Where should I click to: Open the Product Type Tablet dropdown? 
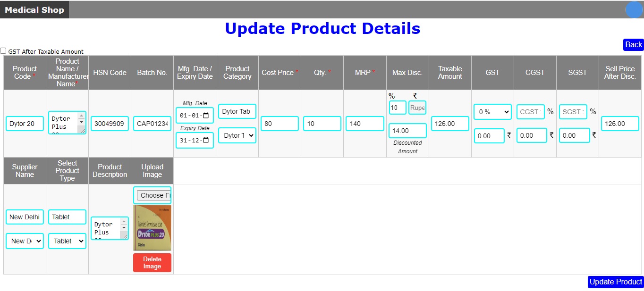click(67, 241)
